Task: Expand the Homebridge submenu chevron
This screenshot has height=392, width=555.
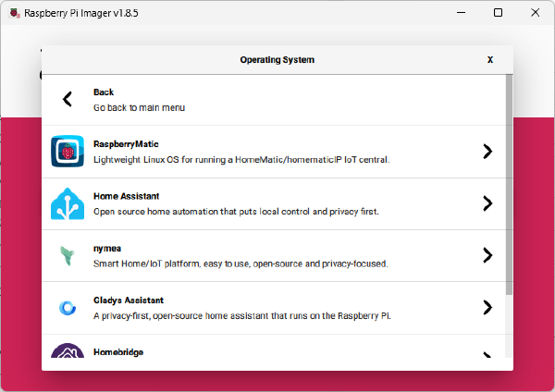Action: (x=487, y=355)
